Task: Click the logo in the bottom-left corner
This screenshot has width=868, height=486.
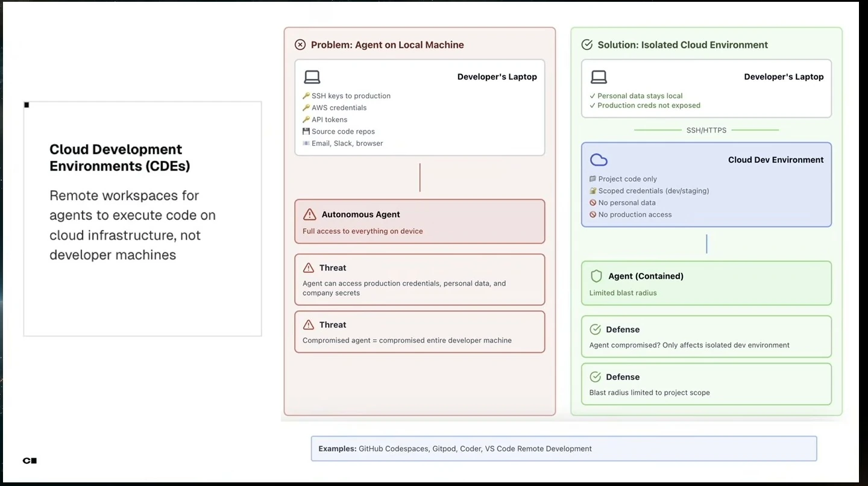Action: click(x=30, y=461)
